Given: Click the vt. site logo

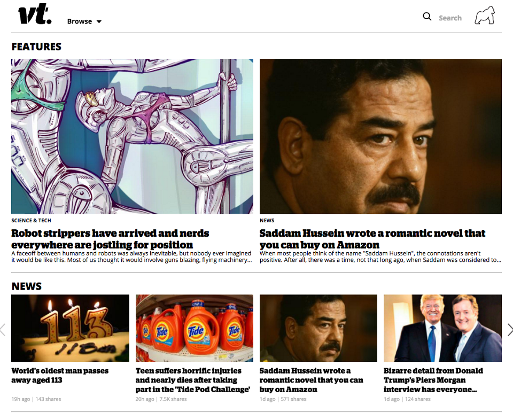Looking at the screenshot, I should click(35, 14).
